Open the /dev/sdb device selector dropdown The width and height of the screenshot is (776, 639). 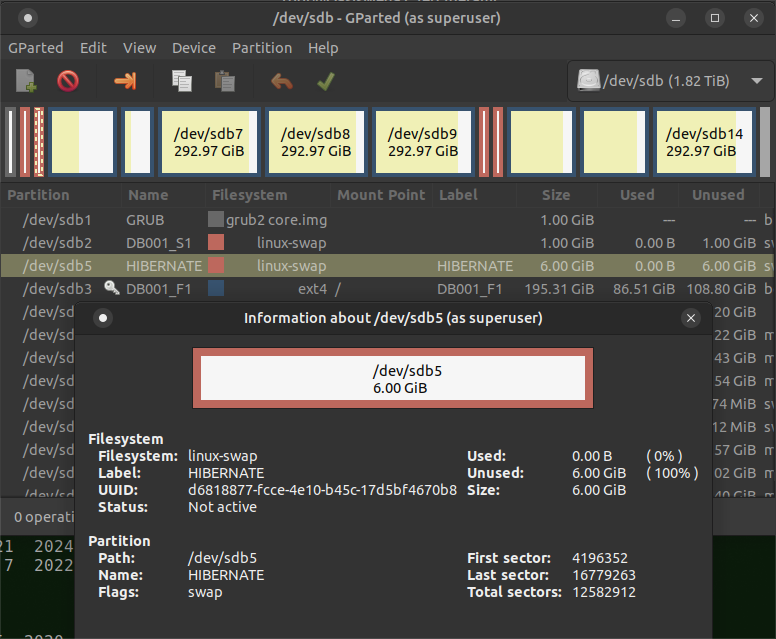669,81
